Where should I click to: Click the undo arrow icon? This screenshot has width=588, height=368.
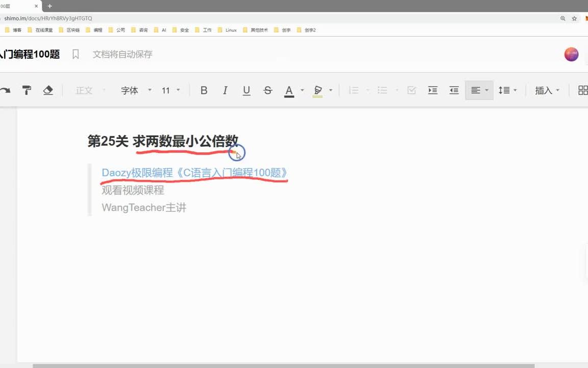(6, 90)
